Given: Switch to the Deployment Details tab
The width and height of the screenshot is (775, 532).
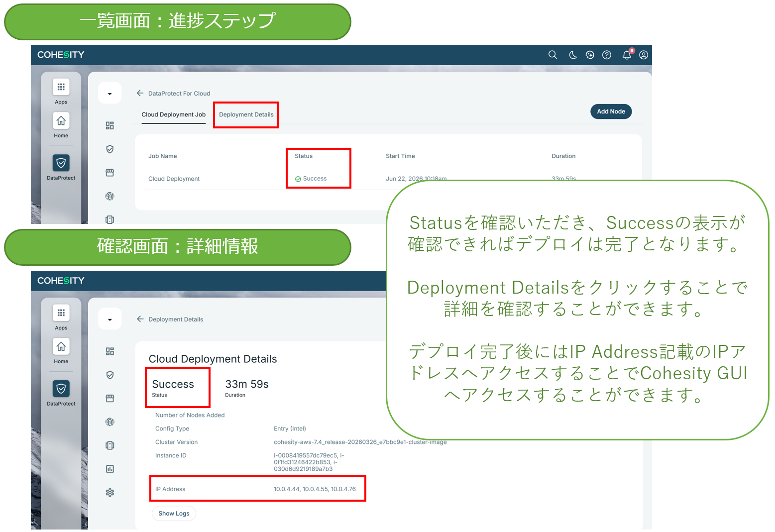Looking at the screenshot, I should click(246, 114).
